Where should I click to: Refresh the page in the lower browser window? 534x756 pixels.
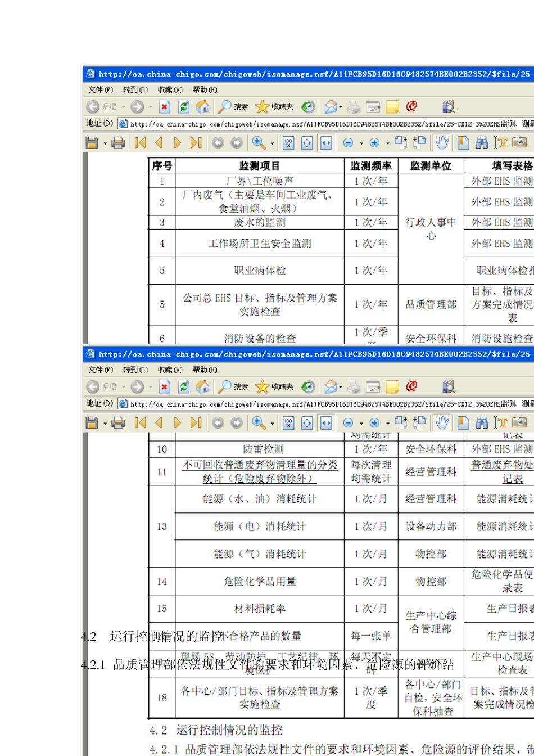coord(183,386)
